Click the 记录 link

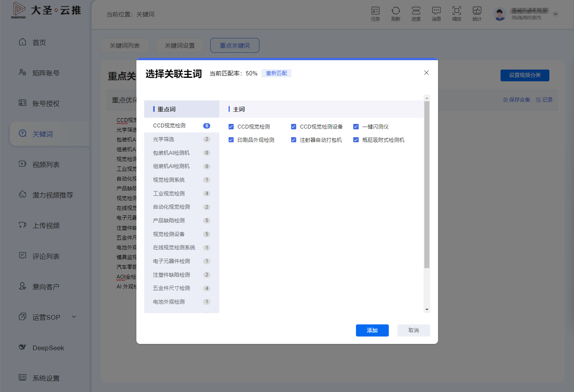click(x=544, y=100)
